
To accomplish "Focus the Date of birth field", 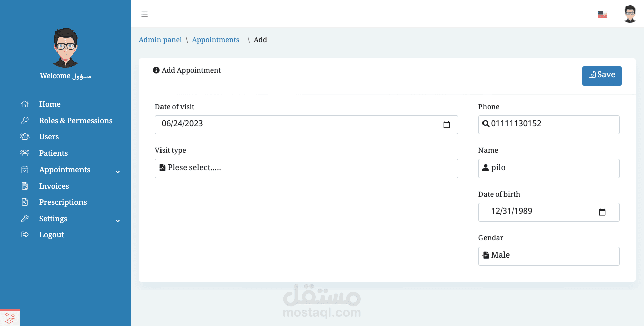I will click(549, 212).
